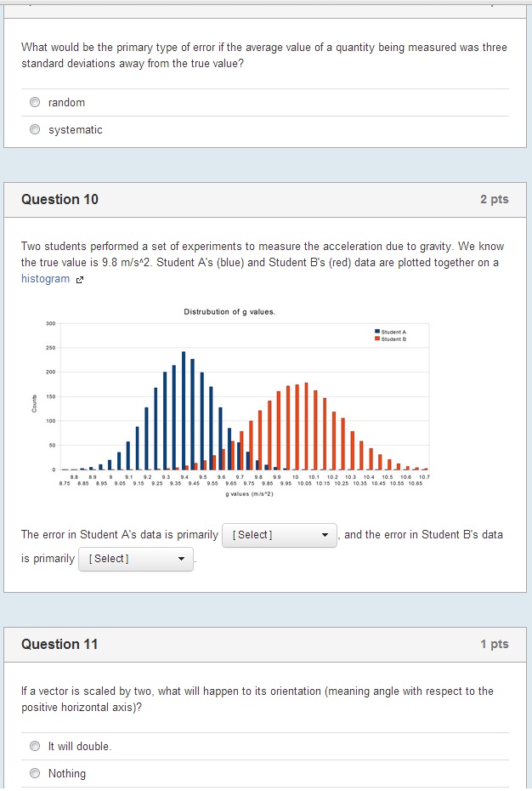
Task: Pick the 'Nothing' radio option
Action: tap(35, 773)
